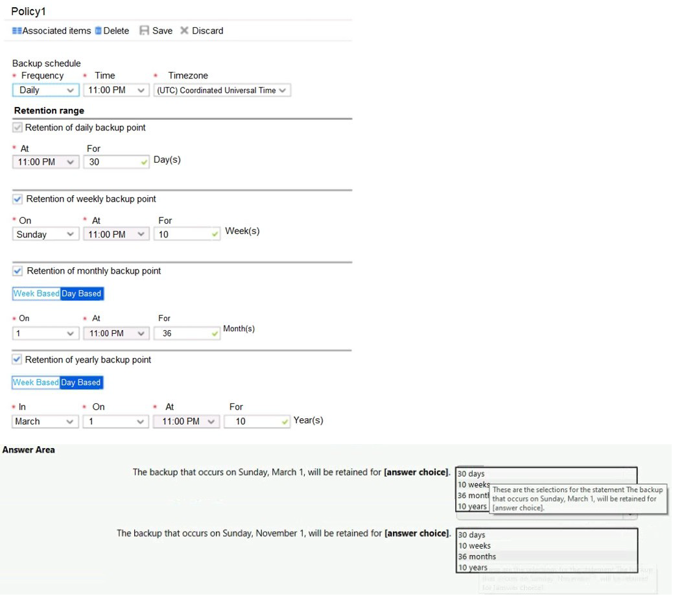Expand the backup schedule Time dropdown
Viewport: 673px width, 616px height.
tap(116, 90)
